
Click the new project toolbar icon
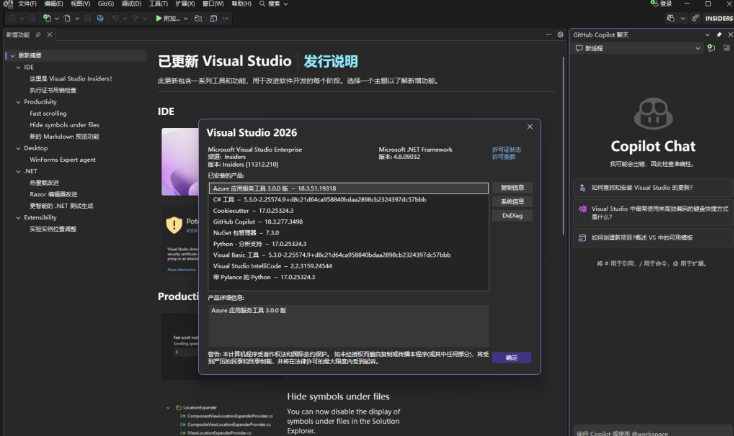point(46,18)
